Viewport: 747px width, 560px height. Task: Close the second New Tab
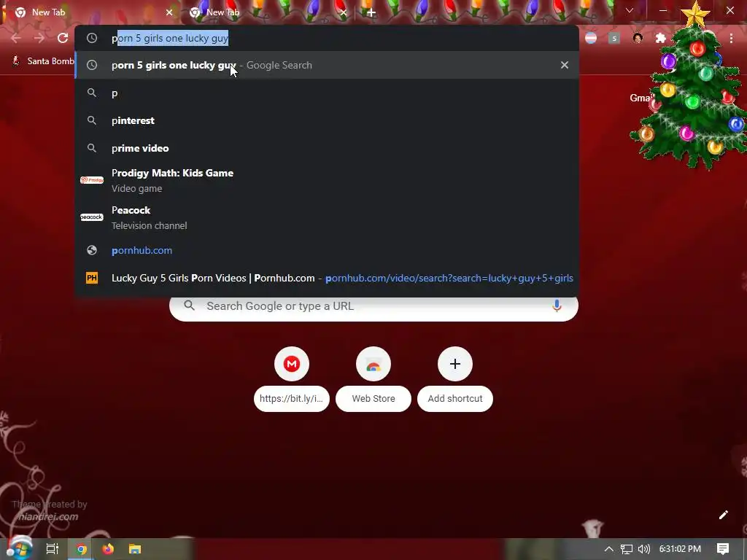(344, 12)
